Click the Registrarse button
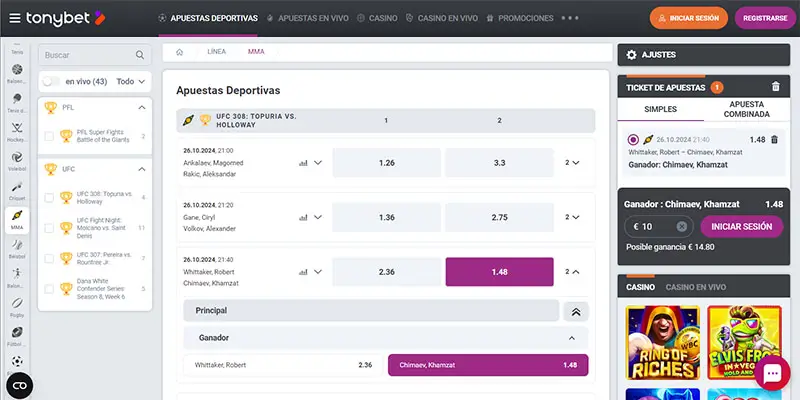Screen dimensions: 800x400 pos(765,18)
